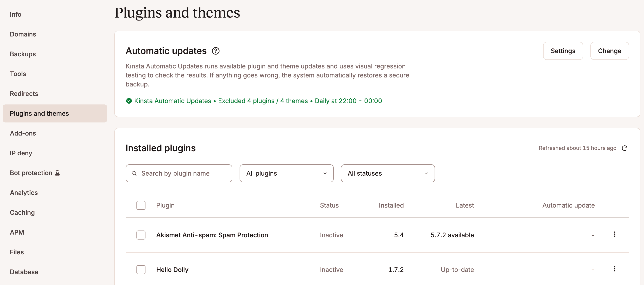644x285 pixels.
Task: Open IP deny in the sidebar
Action: coord(21,153)
